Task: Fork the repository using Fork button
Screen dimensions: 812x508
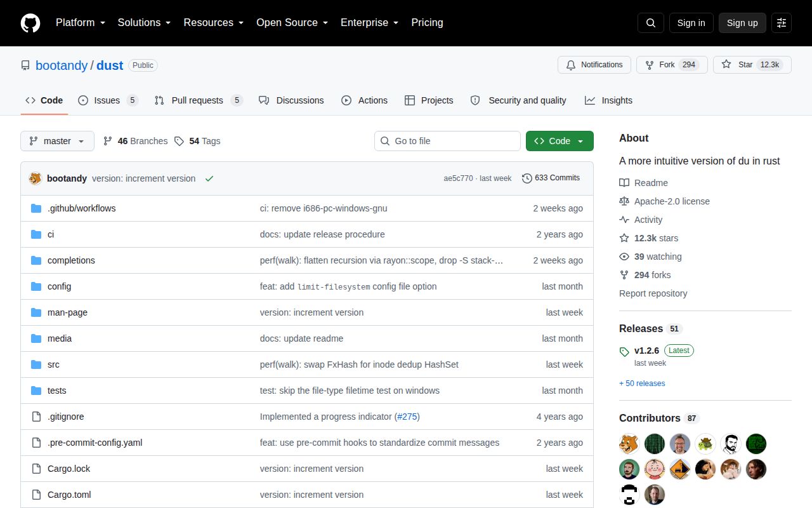Action: (672, 65)
